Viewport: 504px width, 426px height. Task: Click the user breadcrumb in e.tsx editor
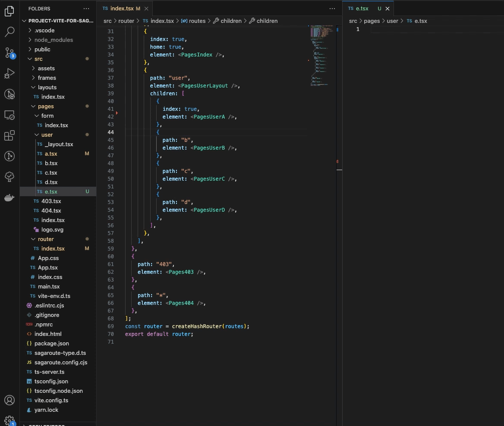[x=392, y=21]
